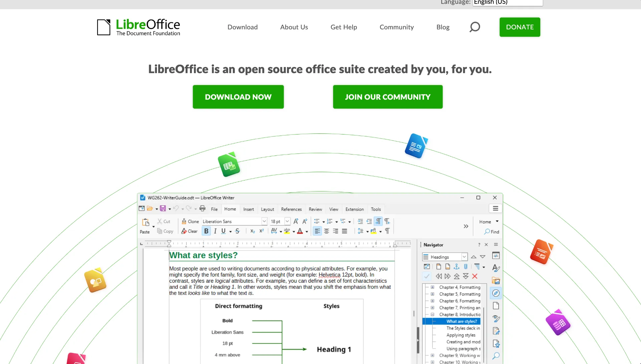Image resolution: width=641 pixels, height=364 pixels.
Task: Switch to the References tab in Writer
Action: pos(291,209)
